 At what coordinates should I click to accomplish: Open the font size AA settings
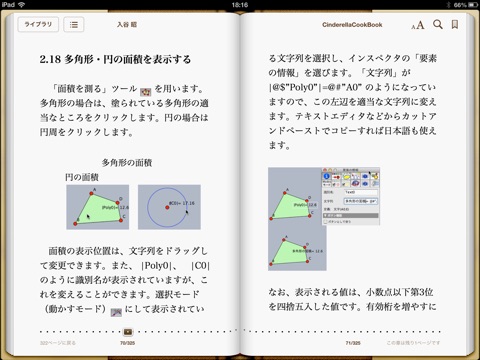pyautogui.click(x=418, y=25)
